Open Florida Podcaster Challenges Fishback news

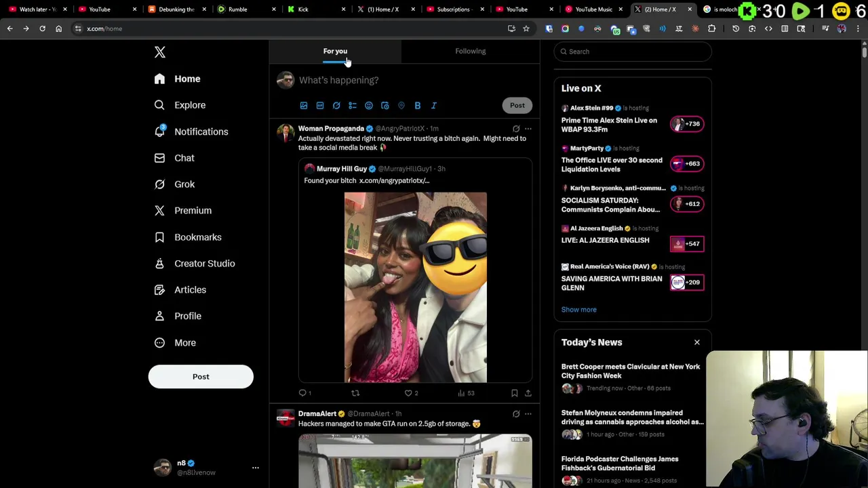[x=620, y=464]
